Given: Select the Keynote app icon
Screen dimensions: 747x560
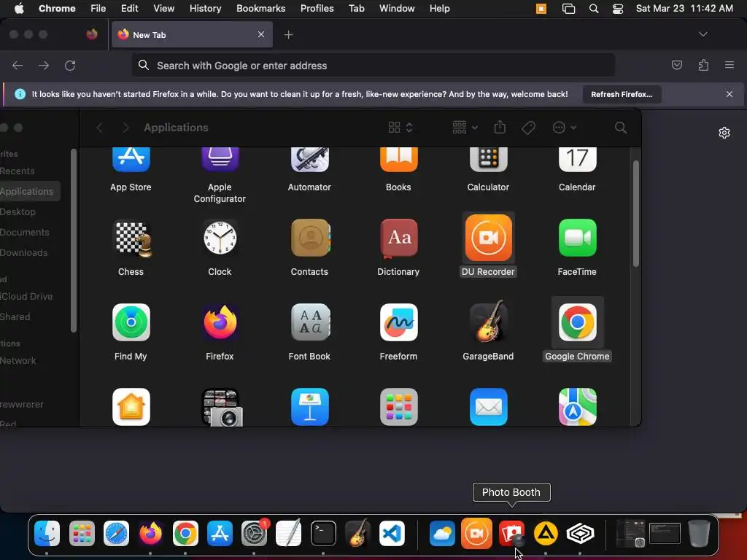Looking at the screenshot, I should point(309,407).
